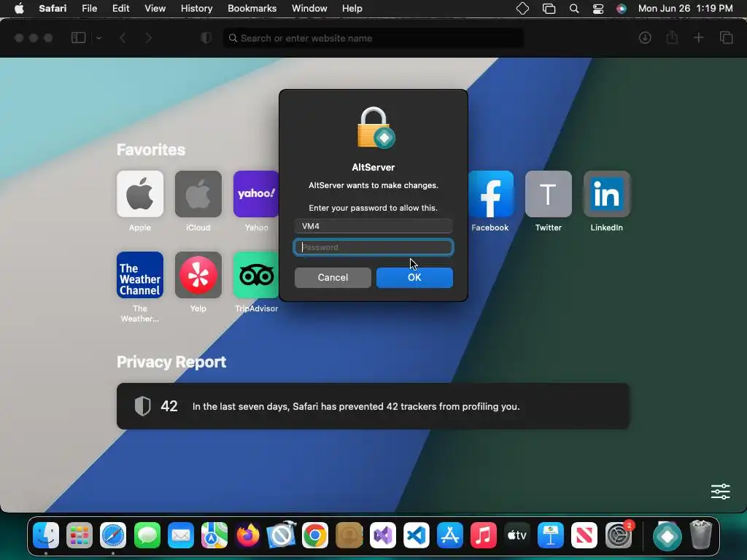Click the prohibited-sign app icon in the Dock
This screenshot has height=560, width=747.
coord(282,536)
